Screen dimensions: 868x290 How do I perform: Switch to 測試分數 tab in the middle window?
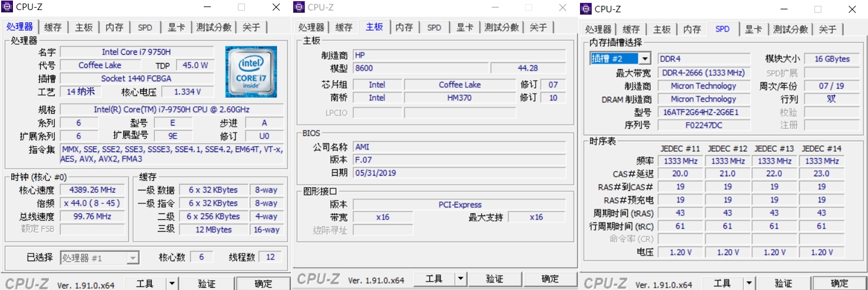pyautogui.click(x=502, y=27)
